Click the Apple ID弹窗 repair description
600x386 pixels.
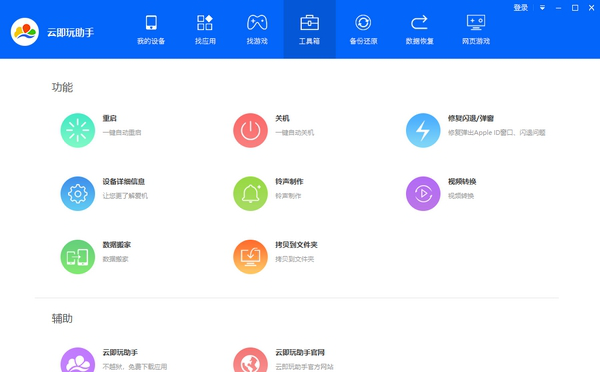pyautogui.click(x=496, y=133)
